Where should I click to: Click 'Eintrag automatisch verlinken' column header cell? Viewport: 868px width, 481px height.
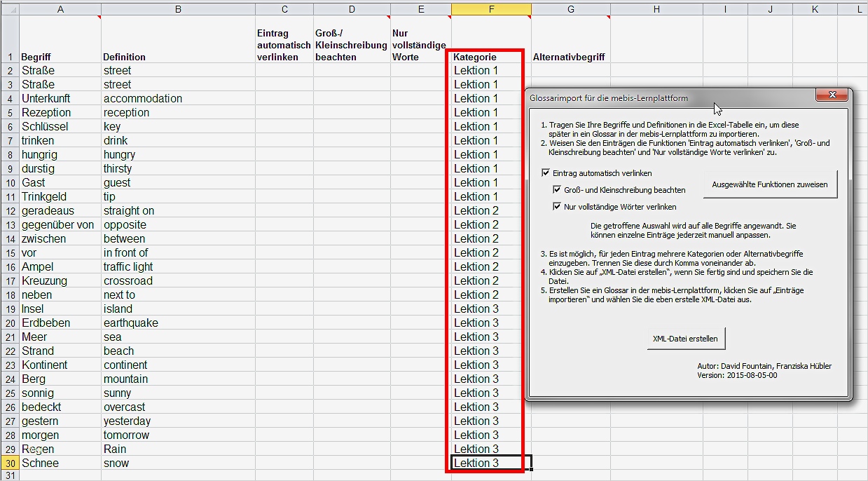284,39
